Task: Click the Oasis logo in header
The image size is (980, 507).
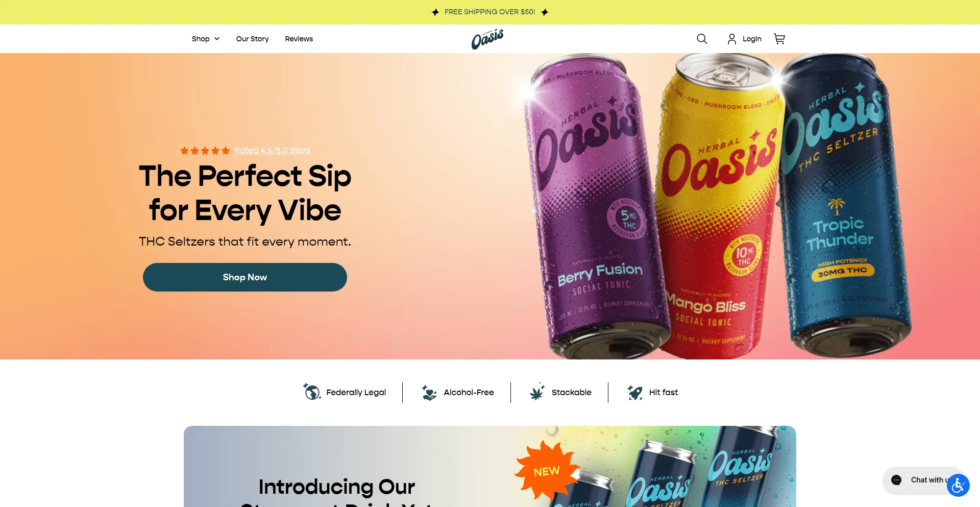Action: [487, 39]
